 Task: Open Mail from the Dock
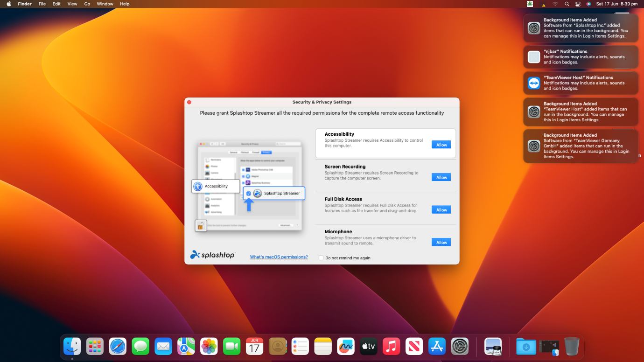[163, 346]
